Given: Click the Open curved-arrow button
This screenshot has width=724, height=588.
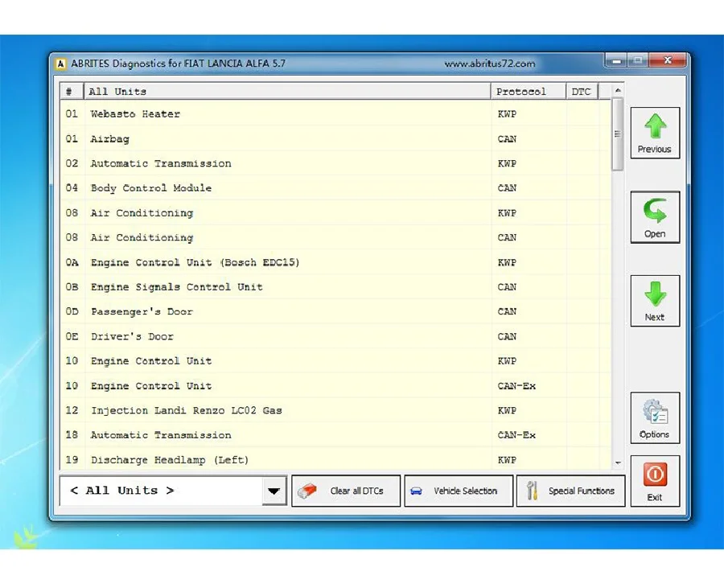Looking at the screenshot, I should pos(655,217).
